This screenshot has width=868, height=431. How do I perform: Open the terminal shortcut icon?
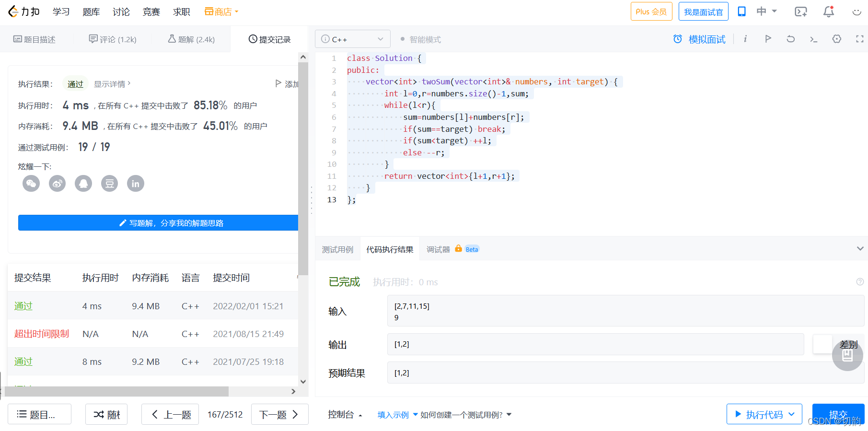click(813, 39)
